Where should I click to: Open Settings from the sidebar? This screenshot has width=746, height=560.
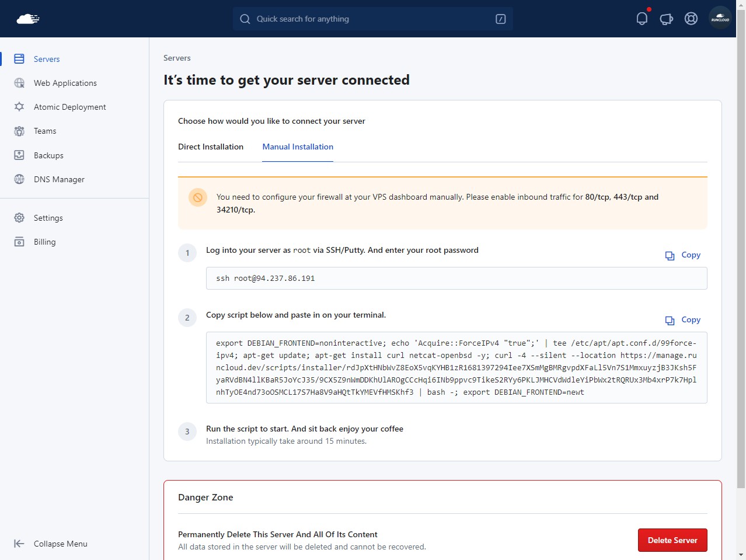[x=48, y=218]
